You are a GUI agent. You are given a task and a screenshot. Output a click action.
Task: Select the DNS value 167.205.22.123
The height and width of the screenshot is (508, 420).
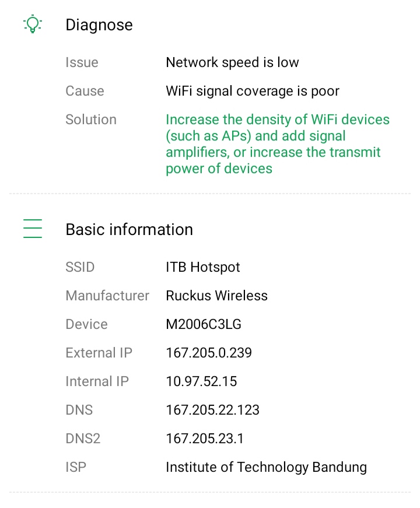click(x=212, y=410)
